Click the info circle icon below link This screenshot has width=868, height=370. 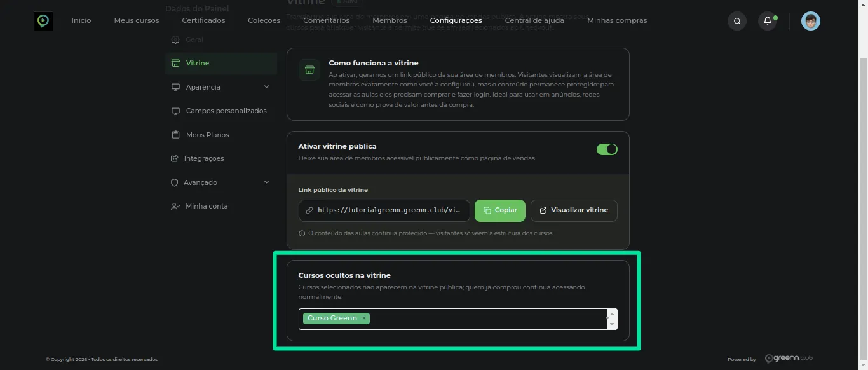coord(302,233)
